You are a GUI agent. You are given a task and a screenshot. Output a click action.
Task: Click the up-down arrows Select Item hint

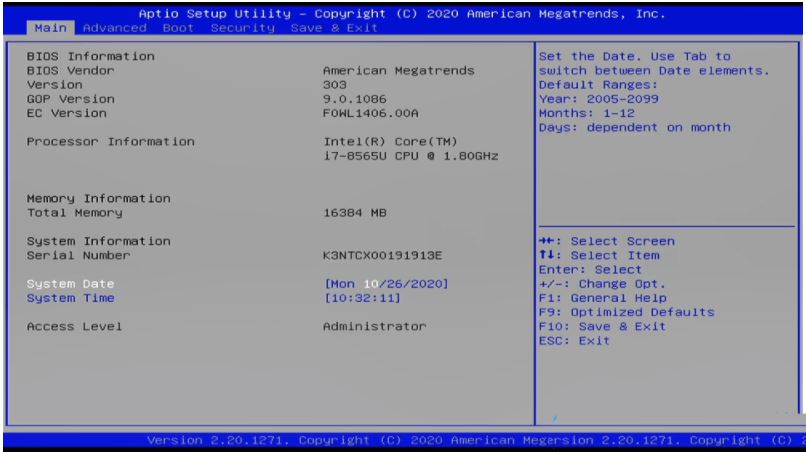599,255
